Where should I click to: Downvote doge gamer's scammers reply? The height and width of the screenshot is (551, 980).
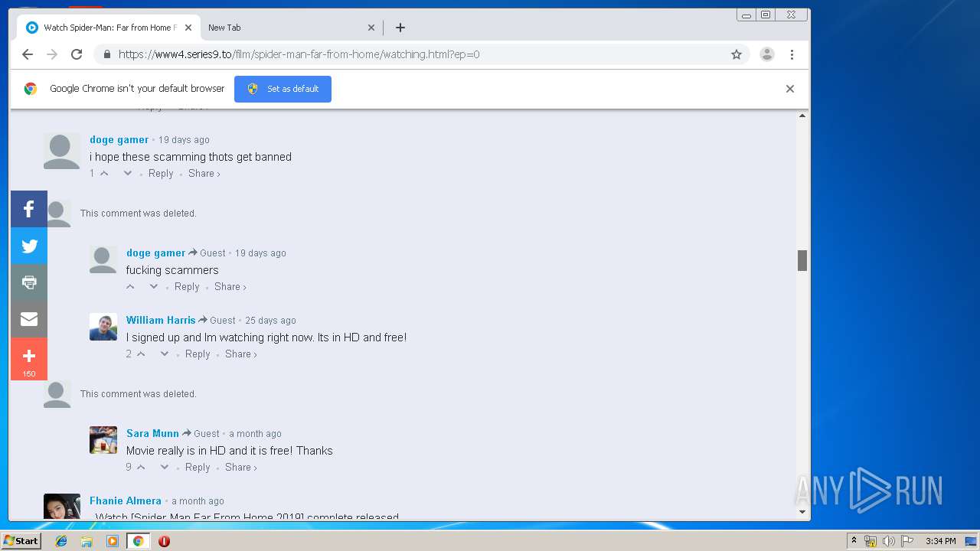(x=154, y=287)
